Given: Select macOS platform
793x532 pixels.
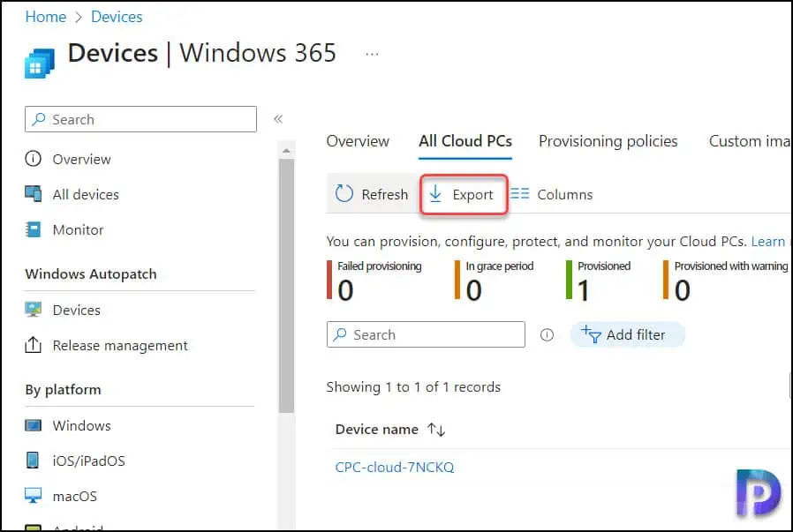Looking at the screenshot, I should 74,496.
